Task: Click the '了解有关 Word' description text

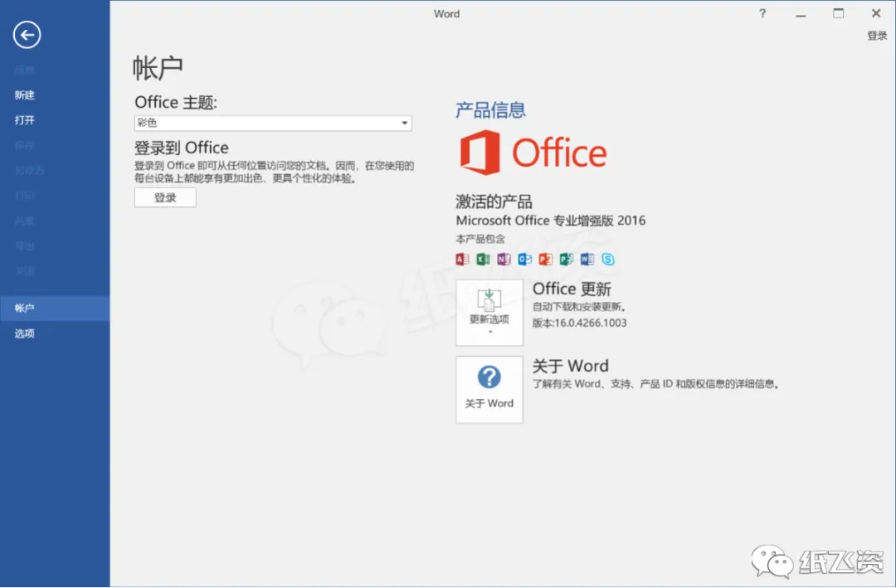Action: (656, 384)
